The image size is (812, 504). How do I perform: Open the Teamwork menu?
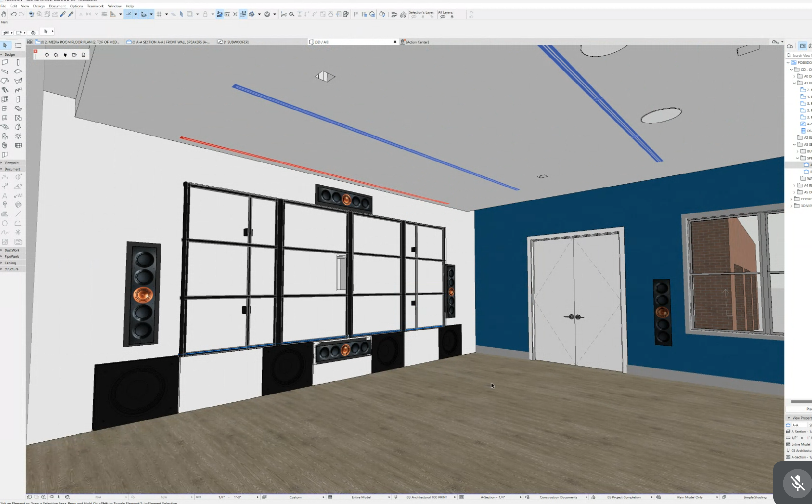[95, 6]
